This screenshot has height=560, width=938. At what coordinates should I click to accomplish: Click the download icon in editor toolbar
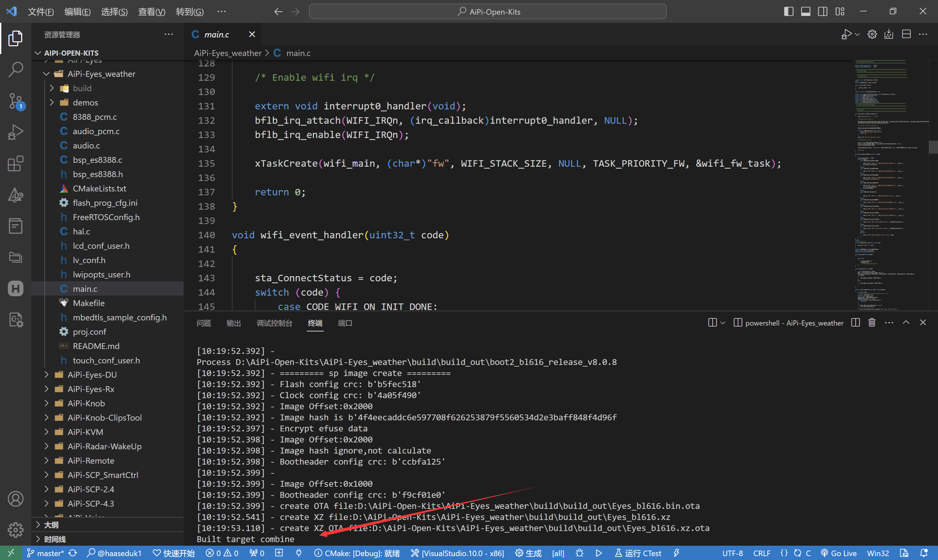click(x=889, y=34)
